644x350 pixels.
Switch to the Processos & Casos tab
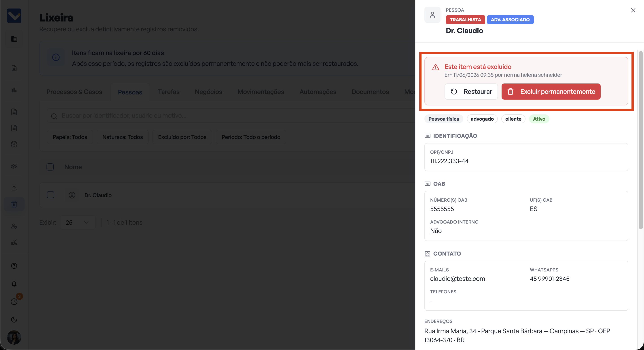point(74,92)
